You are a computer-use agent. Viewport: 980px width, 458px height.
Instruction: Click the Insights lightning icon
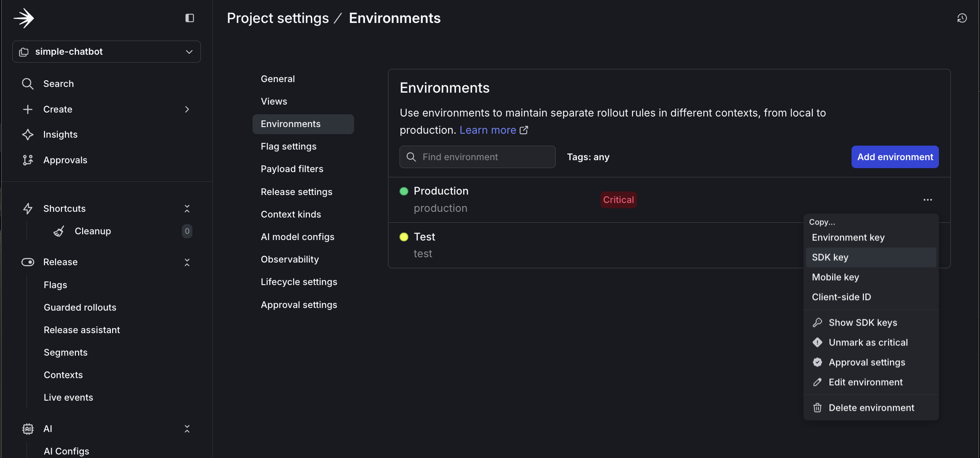coord(27,135)
